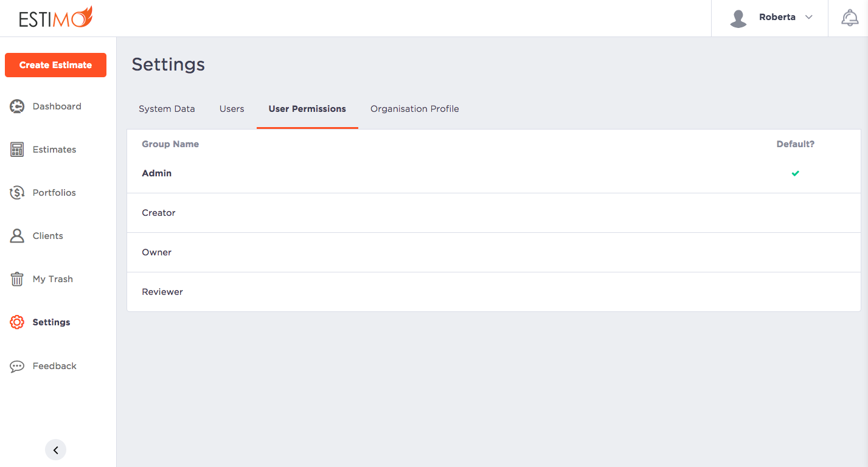Open the Admin group row
The width and height of the screenshot is (868, 467).
pos(156,173)
